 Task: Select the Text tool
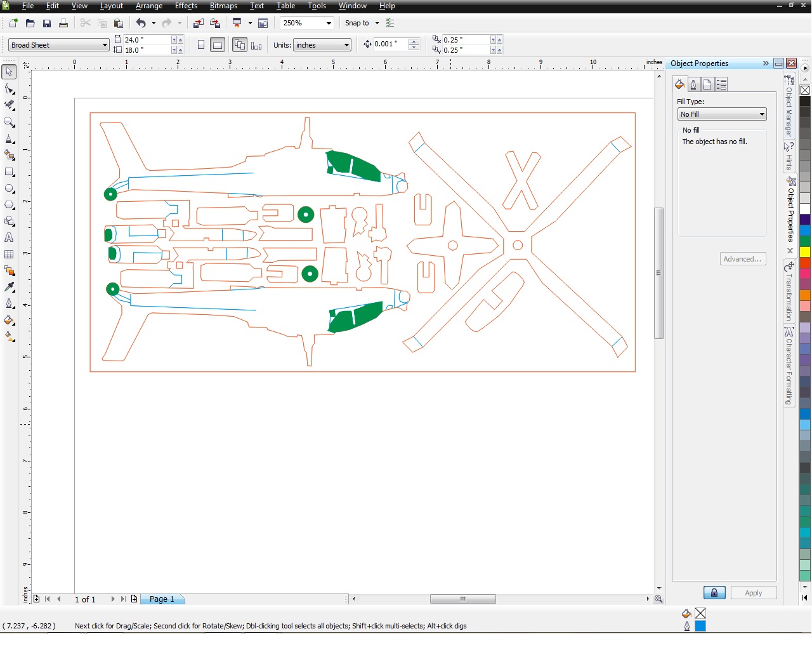[10, 237]
